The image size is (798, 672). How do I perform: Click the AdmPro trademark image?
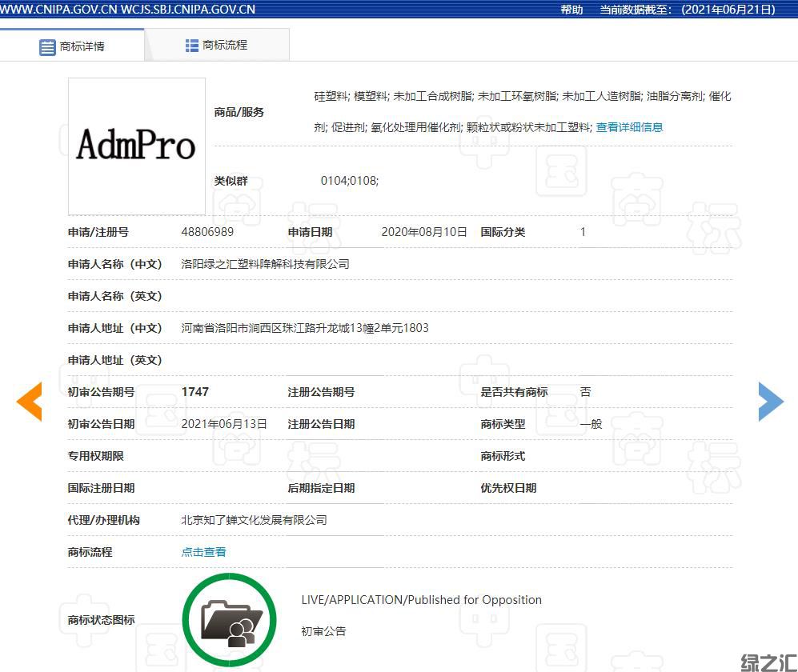pyautogui.click(x=137, y=146)
